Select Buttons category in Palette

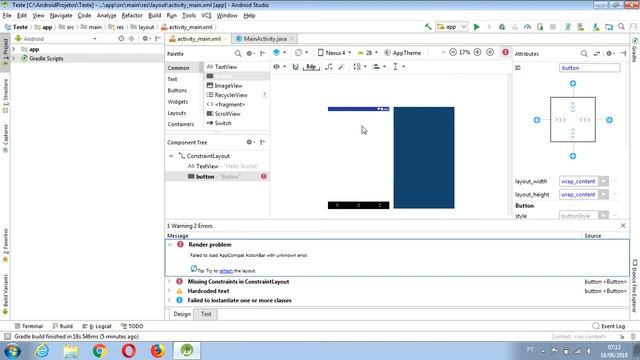[177, 90]
